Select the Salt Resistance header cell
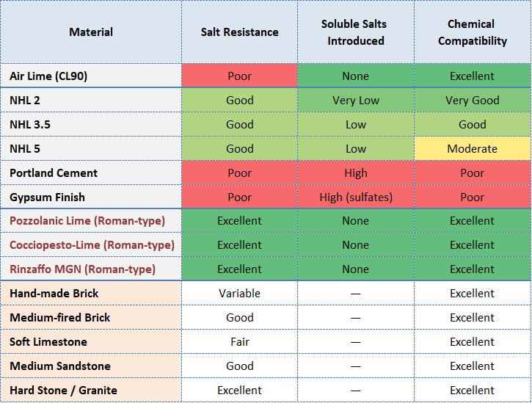The width and height of the screenshot is (532, 403). tap(239, 32)
